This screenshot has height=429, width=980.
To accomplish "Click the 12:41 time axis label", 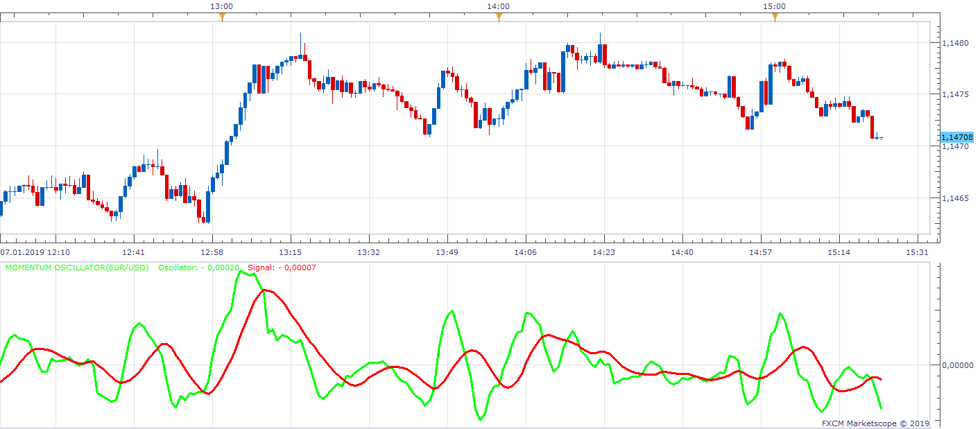I will (x=133, y=252).
